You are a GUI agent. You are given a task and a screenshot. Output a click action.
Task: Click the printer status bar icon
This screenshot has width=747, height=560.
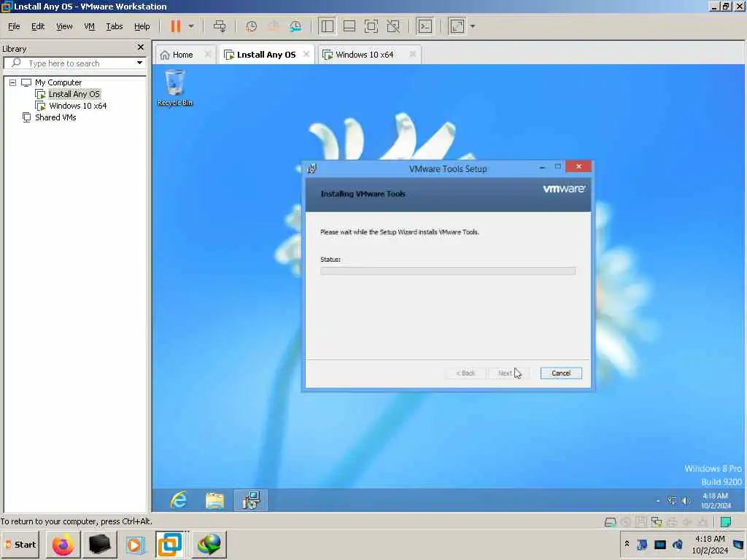672,522
